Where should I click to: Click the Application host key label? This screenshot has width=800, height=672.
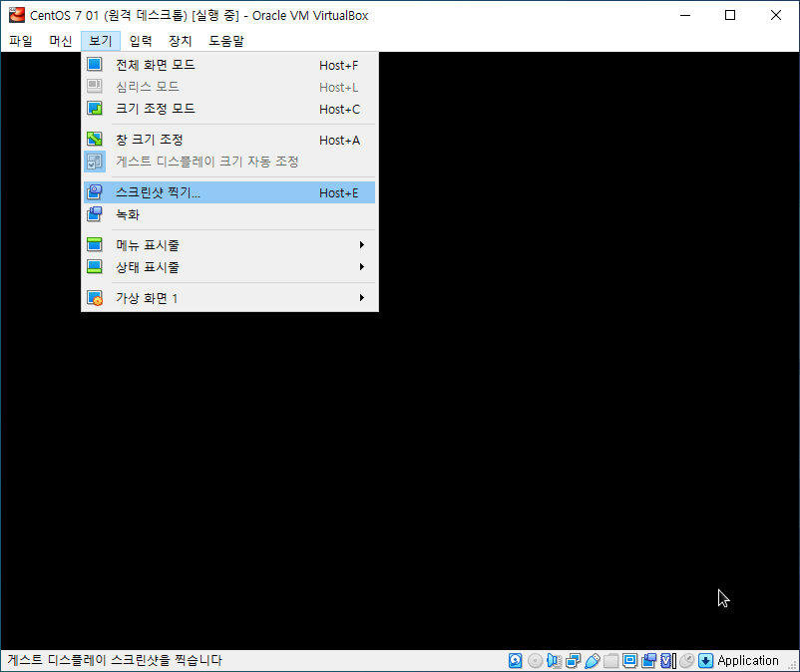click(748, 661)
